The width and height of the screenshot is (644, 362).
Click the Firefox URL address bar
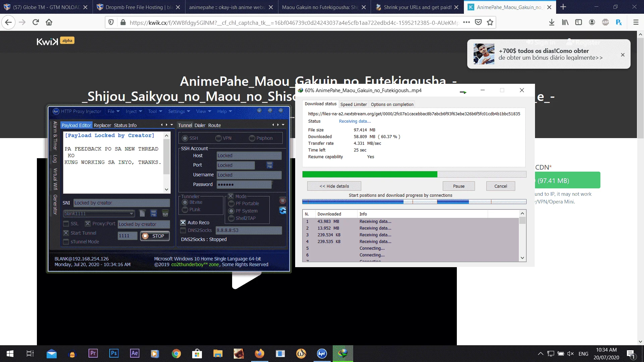click(294, 22)
